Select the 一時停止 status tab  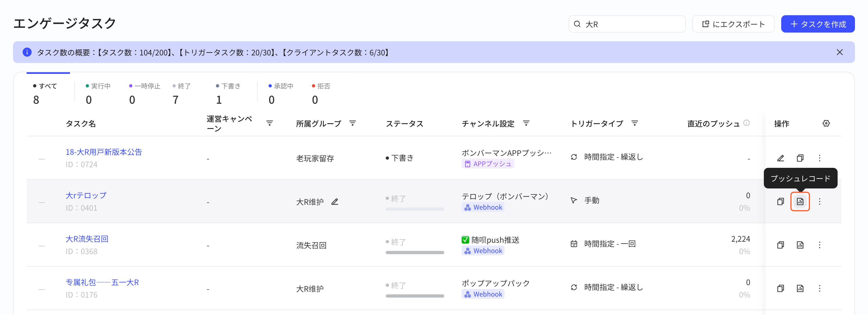click(145, 93)
